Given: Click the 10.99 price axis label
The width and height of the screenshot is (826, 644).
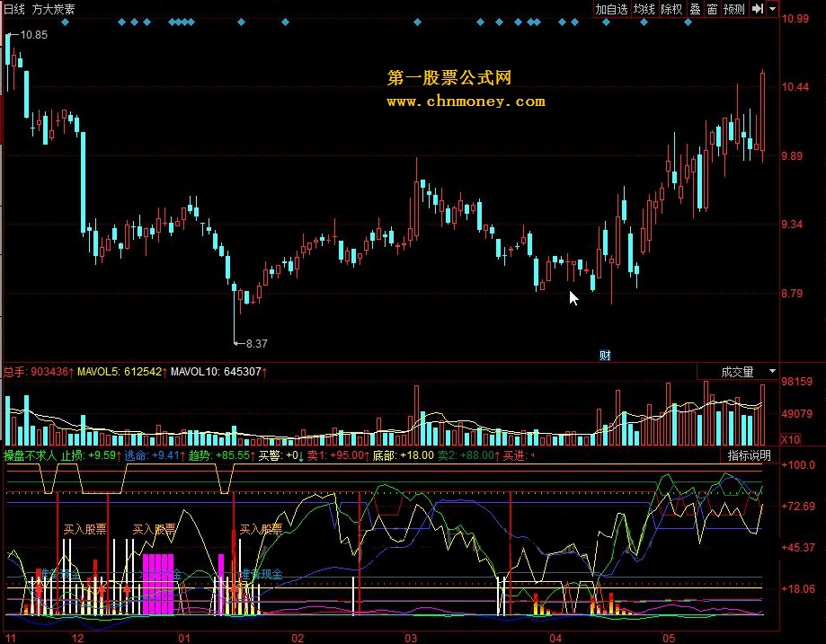Looking at the screenshot, I should [795, 19].
